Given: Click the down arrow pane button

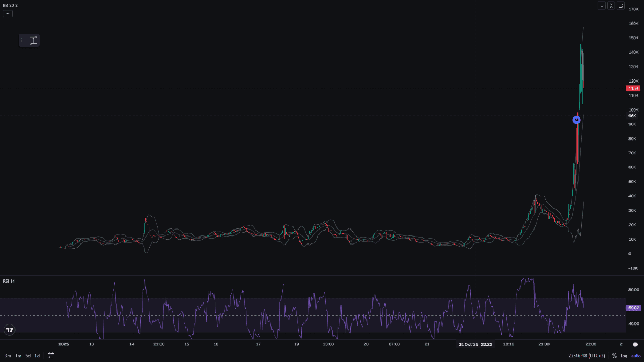Looking at the screenshot, I should pyautogui.click(x=602, y=5).
